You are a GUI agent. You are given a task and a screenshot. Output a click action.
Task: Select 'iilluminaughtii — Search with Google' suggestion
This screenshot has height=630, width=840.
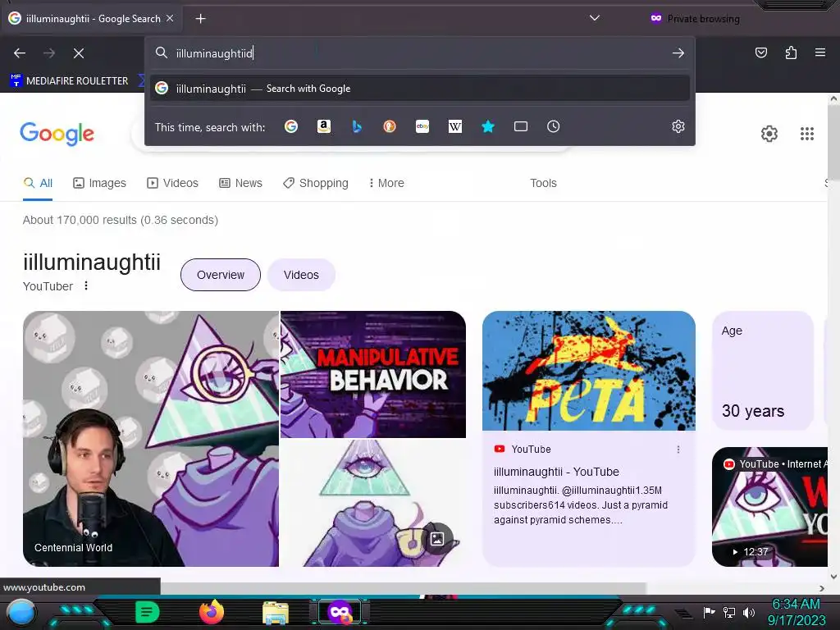point(420,89)
